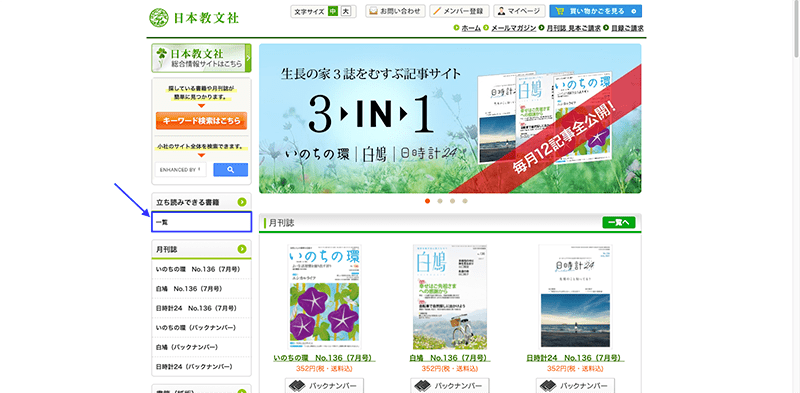Set text size to 中
Viewport: 800px width, 393px height.
(x=333, y=11)
